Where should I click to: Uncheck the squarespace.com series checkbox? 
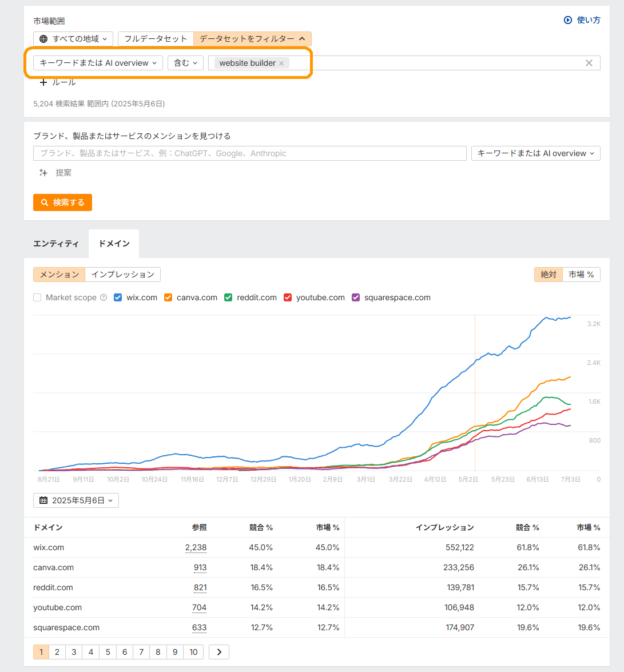click(x=356, y=297)
